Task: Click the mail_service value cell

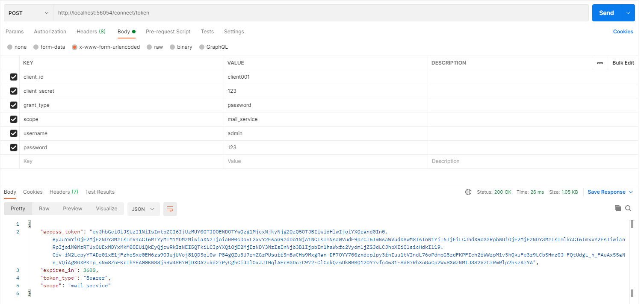Action: tap(326, 119)
